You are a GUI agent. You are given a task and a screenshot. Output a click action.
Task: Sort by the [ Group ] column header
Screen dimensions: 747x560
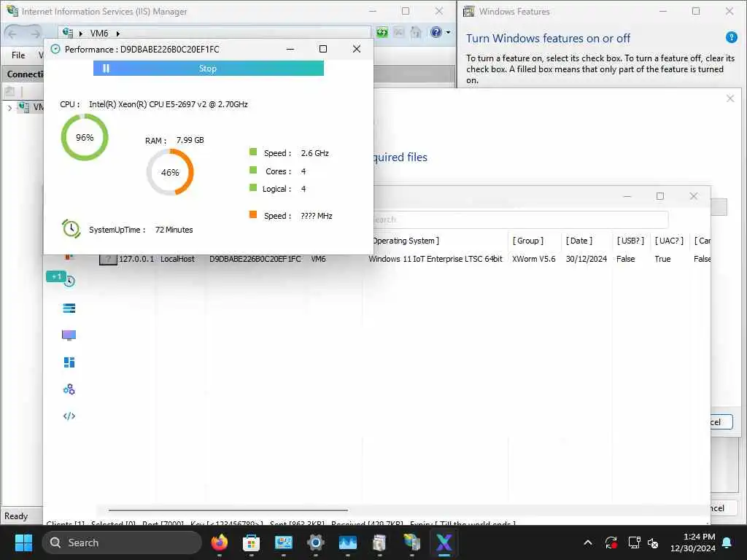point(528,241)
